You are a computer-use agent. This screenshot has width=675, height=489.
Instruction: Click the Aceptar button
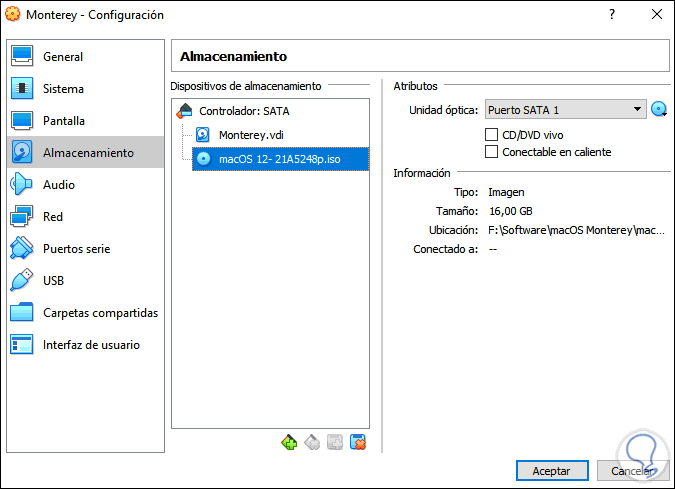(552, 470)
